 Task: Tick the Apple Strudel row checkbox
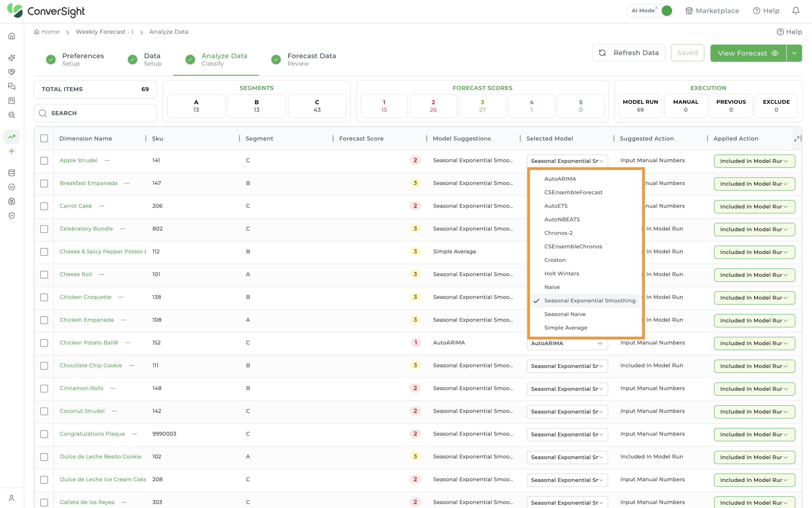pyautogui.click(x=44, y=161)
